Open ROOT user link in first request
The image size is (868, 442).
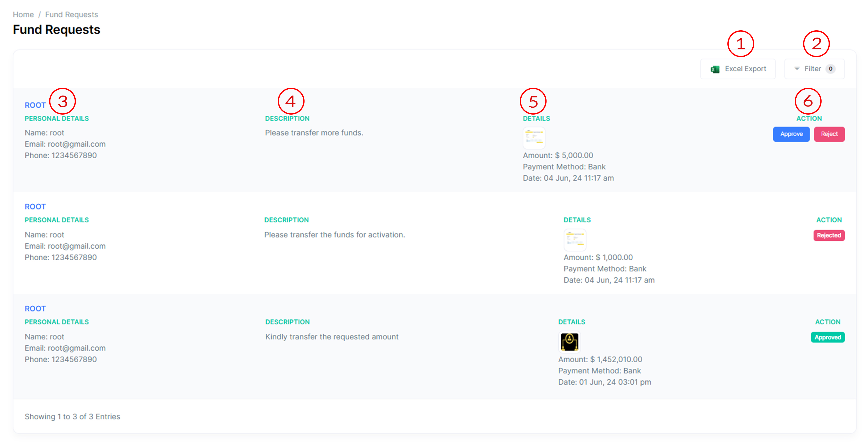[35, 105]
